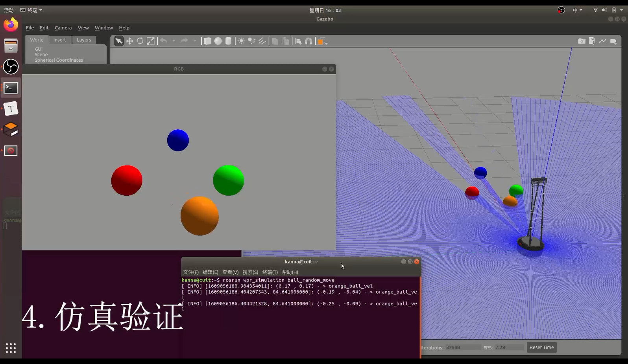Take a screenshot with camera icon
This screenshot has height=364, width=628.
pyautogui.click(x=582, y=41)
